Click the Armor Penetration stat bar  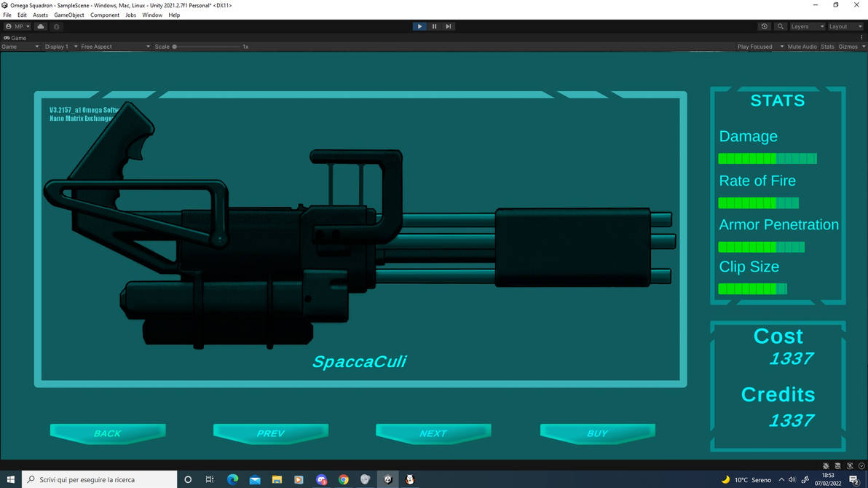pyautogui.click(x=761, y=247)
